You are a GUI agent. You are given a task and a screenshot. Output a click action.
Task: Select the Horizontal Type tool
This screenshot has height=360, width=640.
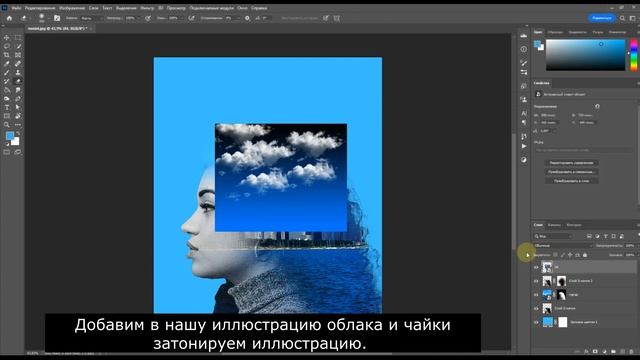click(7, 107)
